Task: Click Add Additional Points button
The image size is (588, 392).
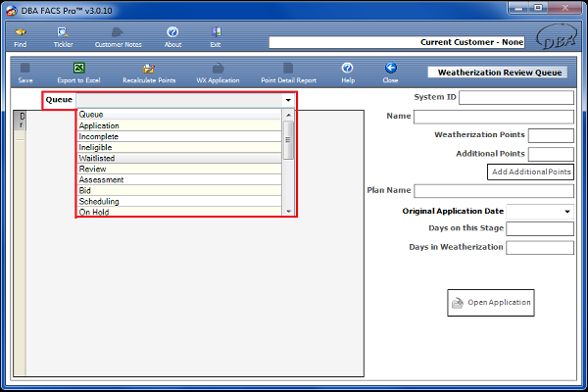Action: (530, 171)
